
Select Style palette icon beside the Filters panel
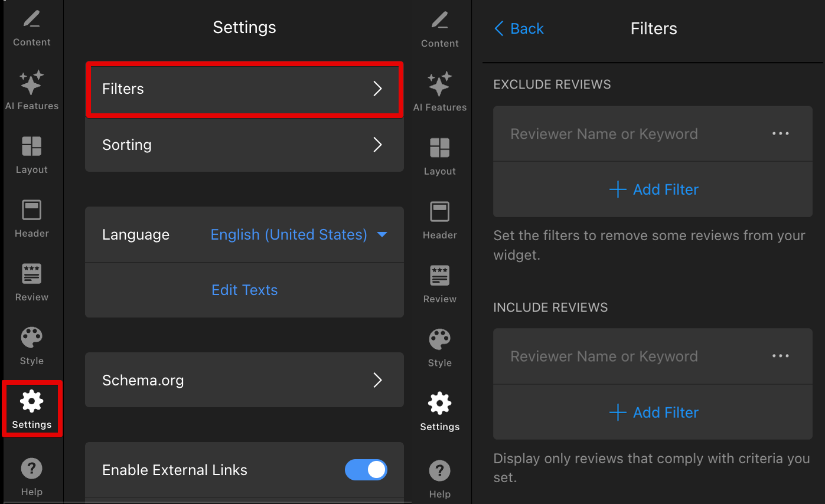pos(439,348)
